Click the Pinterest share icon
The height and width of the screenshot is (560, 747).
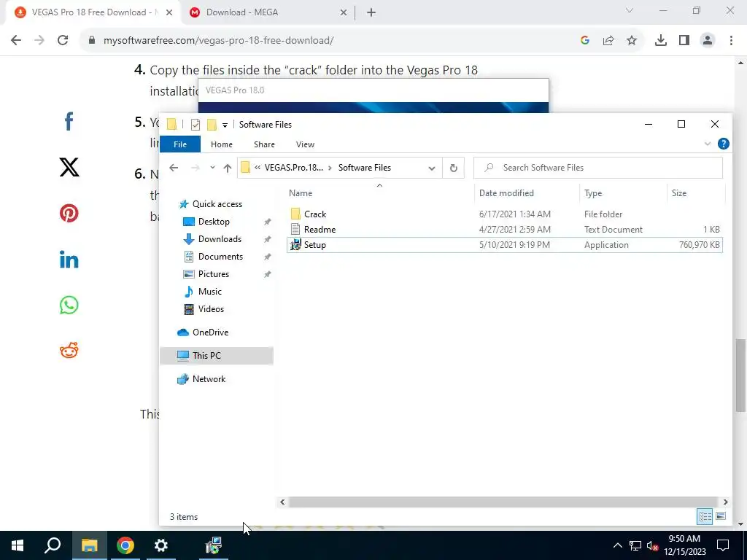coord(69,213)
